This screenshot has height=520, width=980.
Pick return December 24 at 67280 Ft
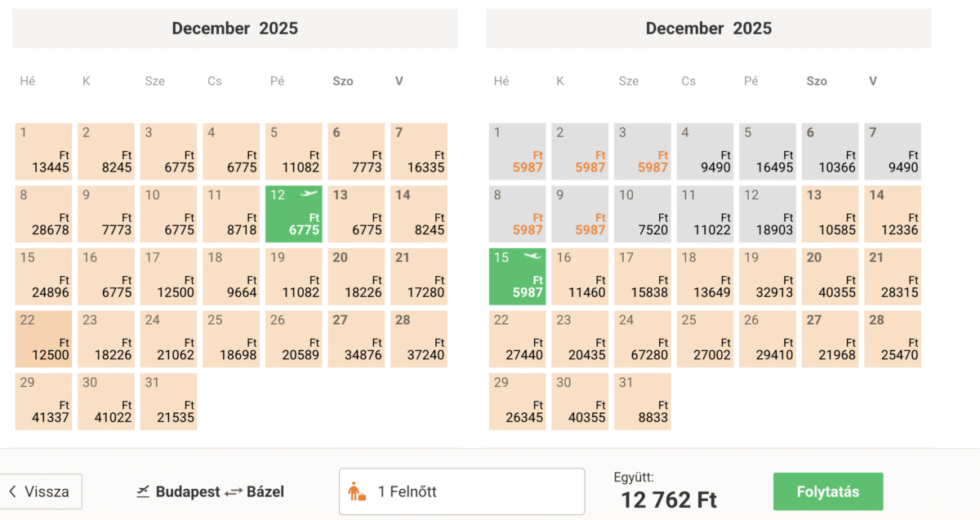point(643,339)
